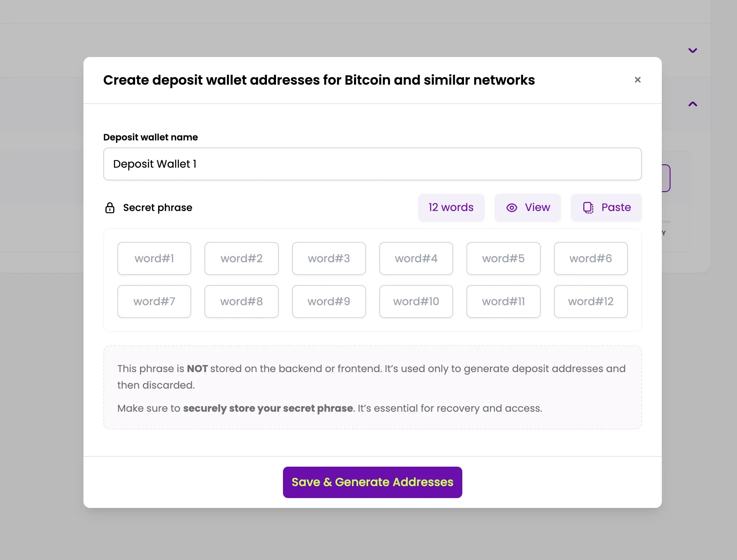Viewport: 737px width, 560px height.
Task: Focus the word#10 input field
Action: click(x=416, y=301)
